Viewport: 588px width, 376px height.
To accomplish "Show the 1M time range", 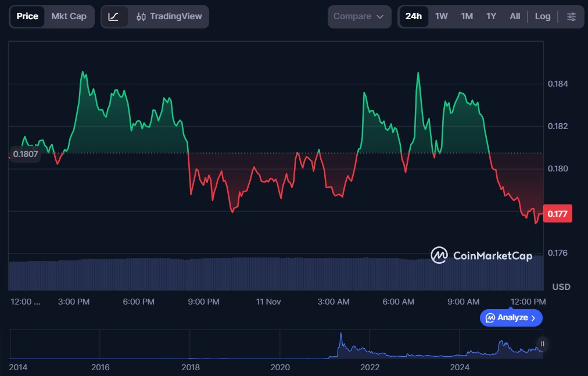I will click(x=467, y=17).
